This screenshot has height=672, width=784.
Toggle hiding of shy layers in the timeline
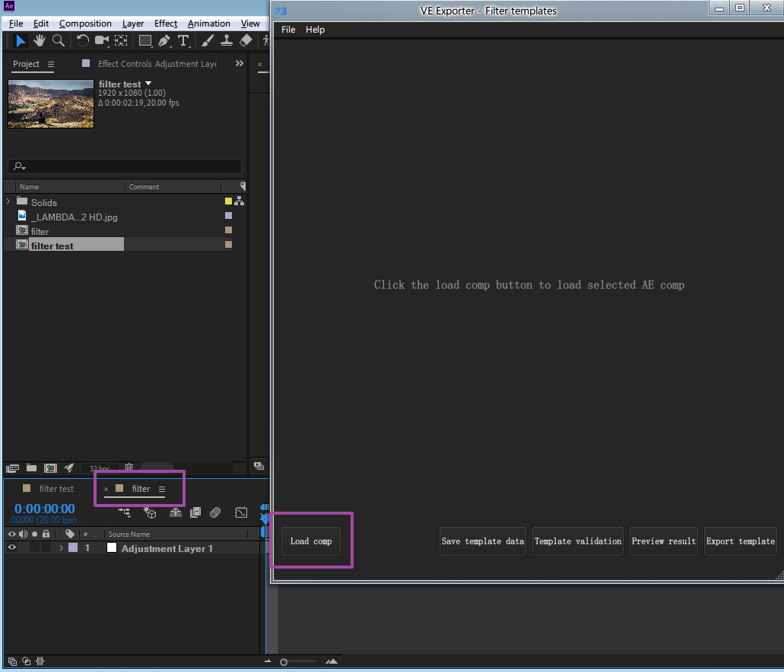coord(176,512)
